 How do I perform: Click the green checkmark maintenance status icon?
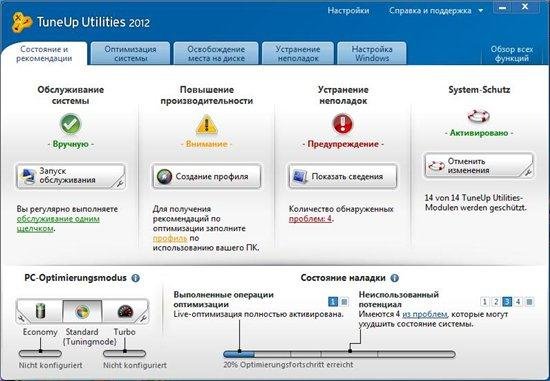pyautogui.click(x=71, y=124)
